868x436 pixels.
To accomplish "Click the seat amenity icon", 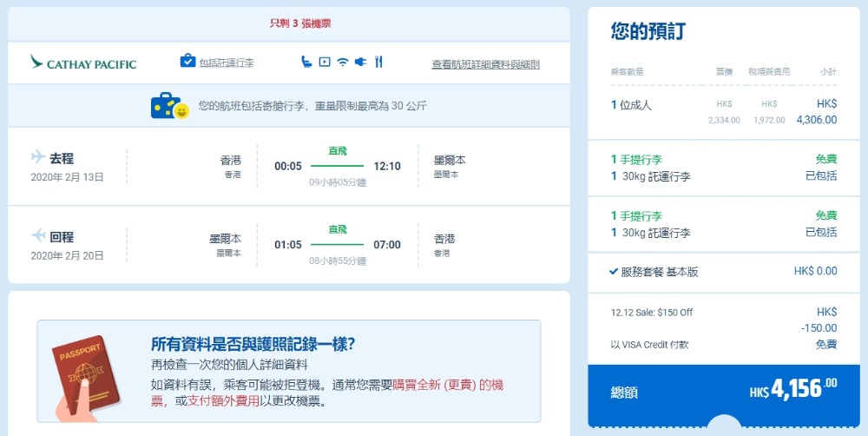I will click(306, 62).
